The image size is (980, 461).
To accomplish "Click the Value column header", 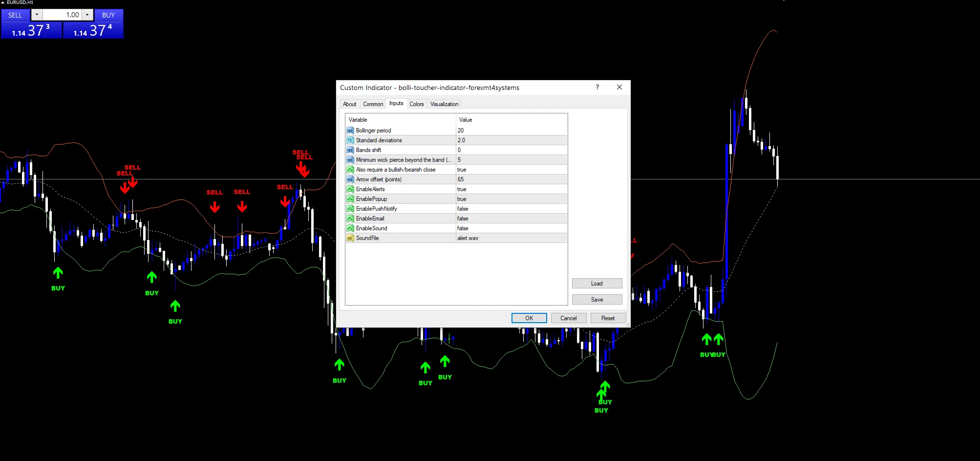I will coord(511,120).
